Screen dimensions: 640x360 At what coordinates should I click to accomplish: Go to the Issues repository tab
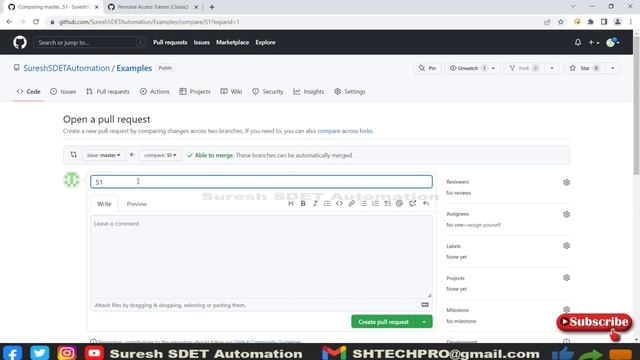tap(63, 92)
